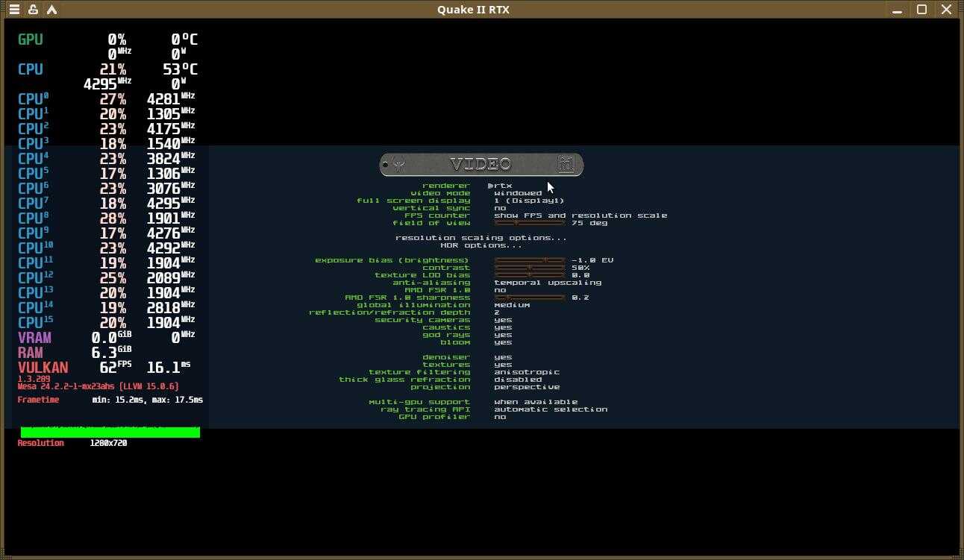964x560 pixels.
Task: Toggle the security cameras setting
Action: pyautogui.click(x=503, y=320)
